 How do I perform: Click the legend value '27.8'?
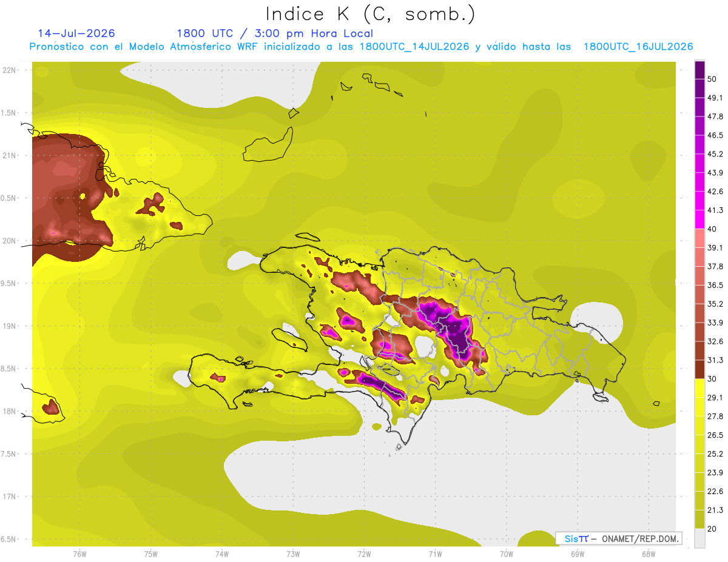pyautogui.click(x=716, y=416)
